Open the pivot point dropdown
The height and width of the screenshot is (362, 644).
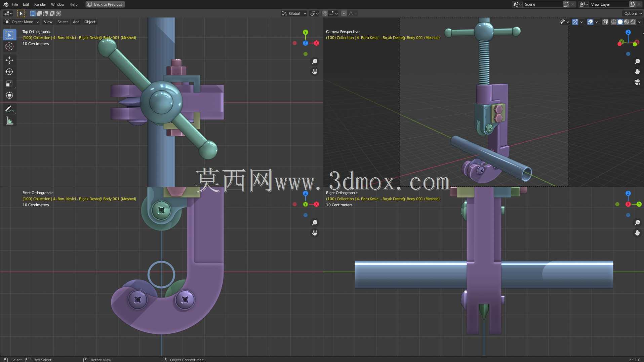click(315, 13)
